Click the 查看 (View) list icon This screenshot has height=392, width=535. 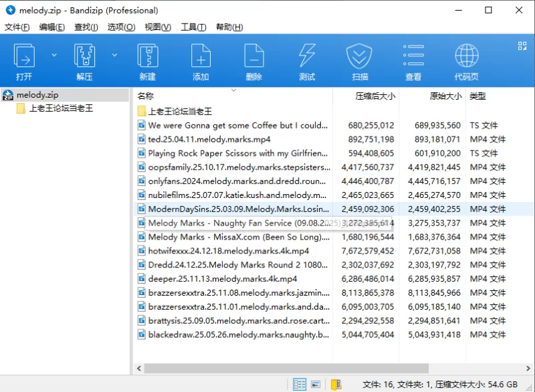(413, 57)
